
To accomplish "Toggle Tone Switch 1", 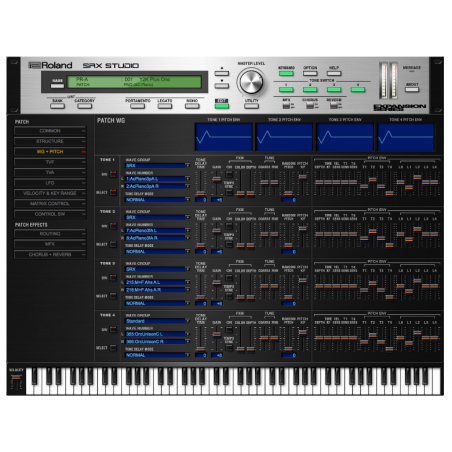I will click(x=286, y=90).
